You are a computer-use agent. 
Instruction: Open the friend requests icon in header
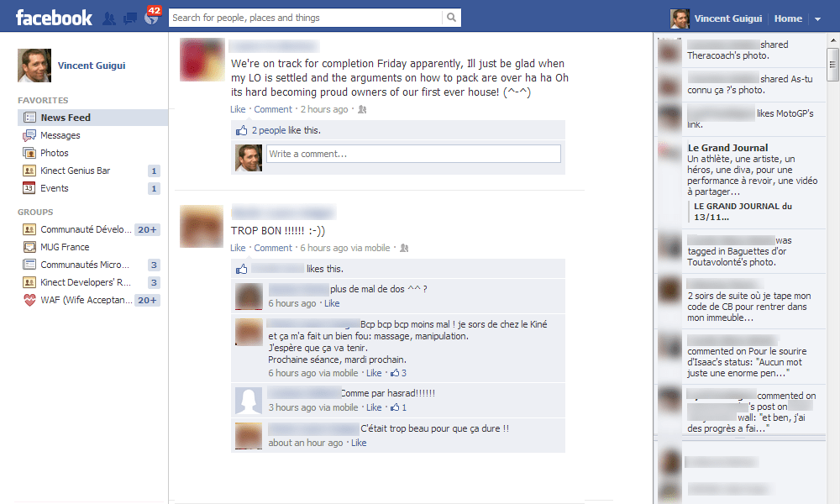pos(108,18)
